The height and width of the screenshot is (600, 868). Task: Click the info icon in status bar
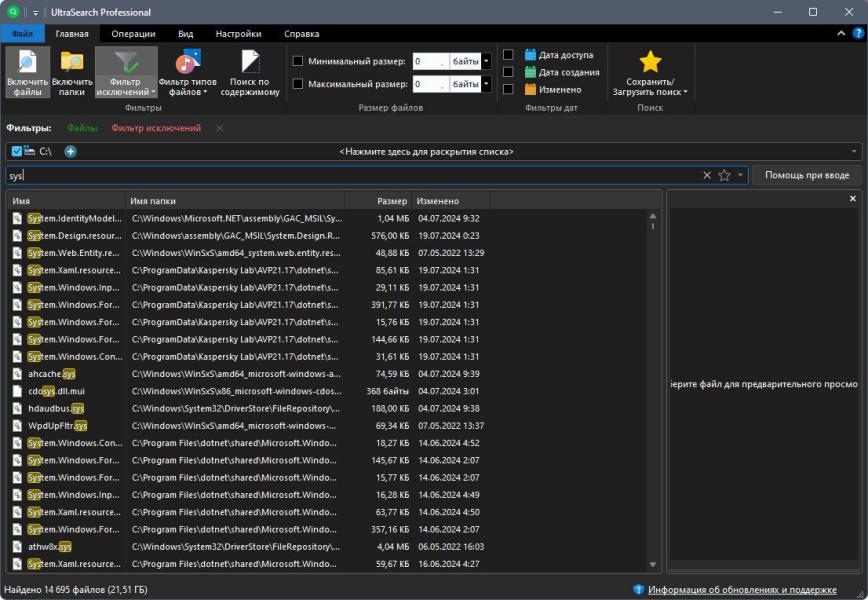(638, 589)
